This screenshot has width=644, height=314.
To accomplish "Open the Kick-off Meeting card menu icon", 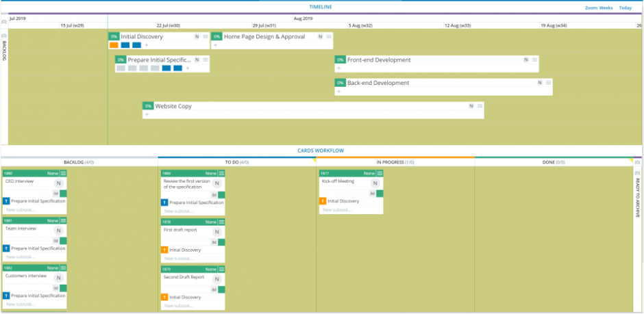I will tap(380, 174).
